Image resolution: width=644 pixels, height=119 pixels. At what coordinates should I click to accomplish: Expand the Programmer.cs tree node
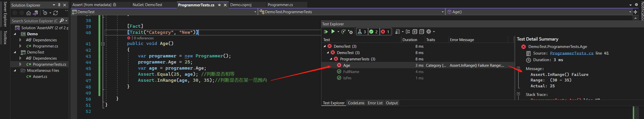20,46
